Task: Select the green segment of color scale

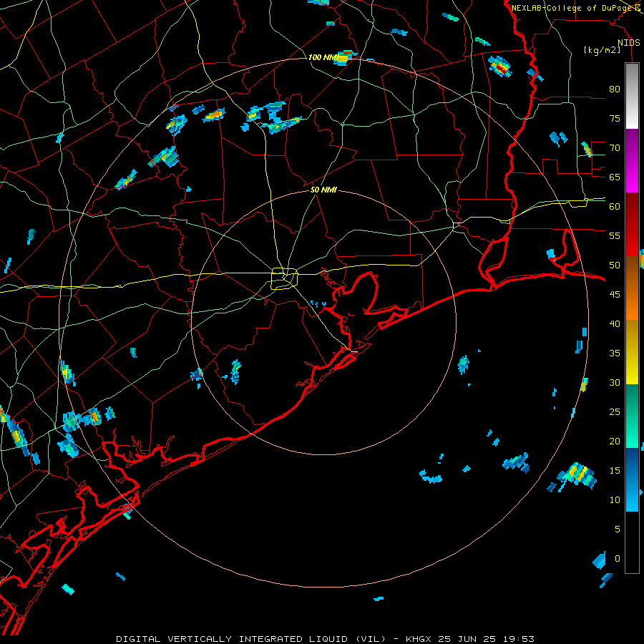Action: (632, 416)
